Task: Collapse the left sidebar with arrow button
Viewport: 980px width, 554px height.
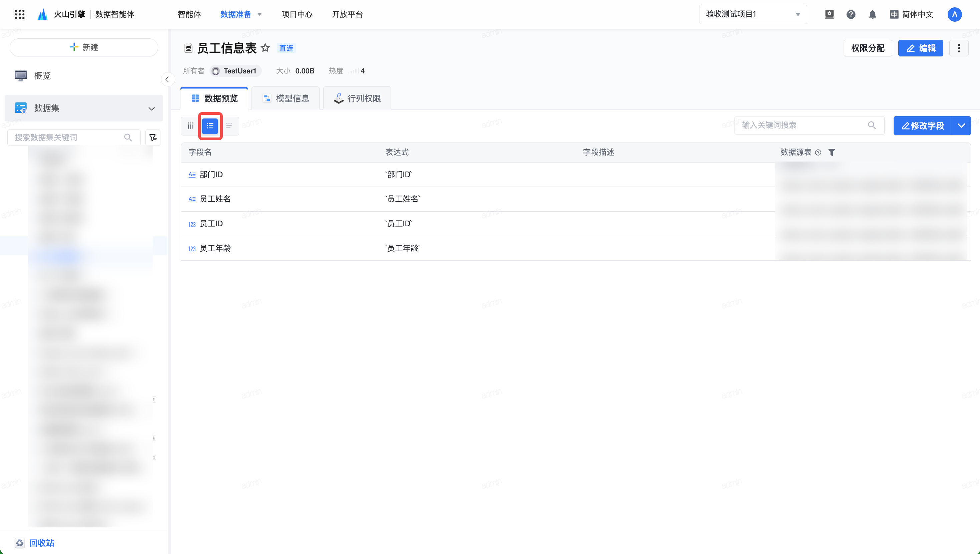Action: click(167, 79)
